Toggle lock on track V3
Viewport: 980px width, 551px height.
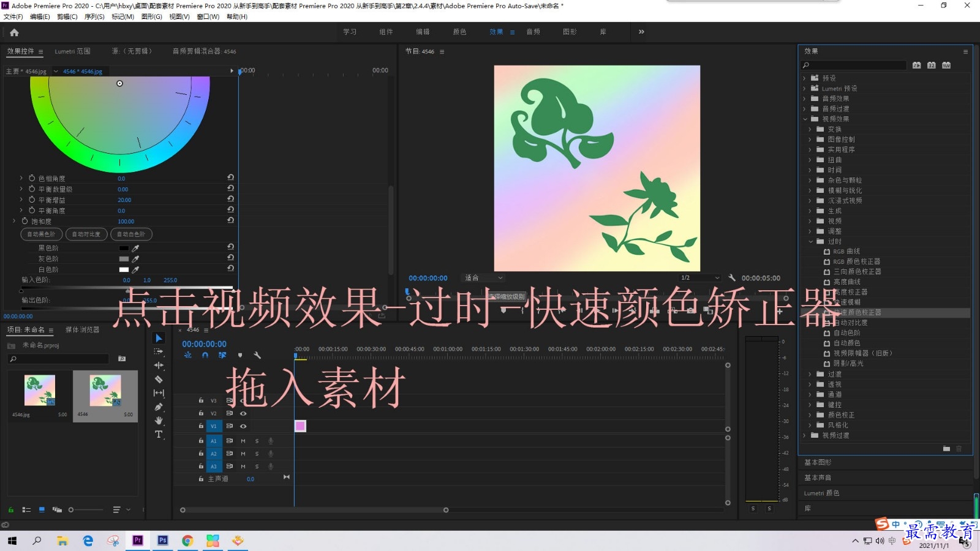point(201,400)
